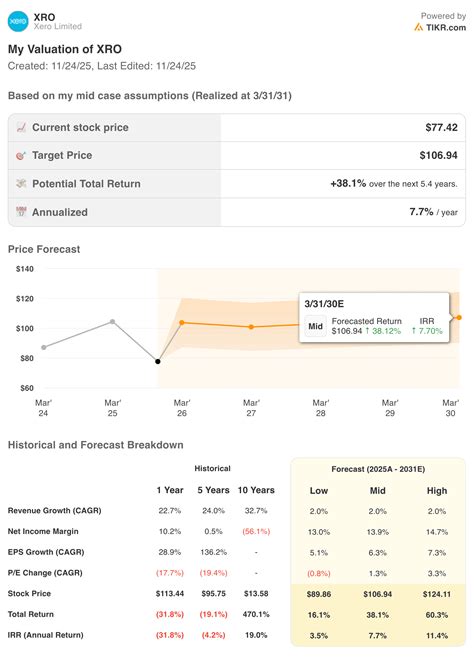Screen dimensions: 474x661
Task: Click the orange forecast band on the chart
Action: click(x=253, y=339)
